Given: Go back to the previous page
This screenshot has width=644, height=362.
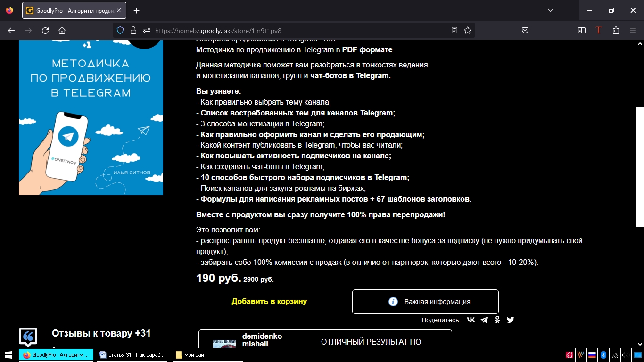Looking at the screenshot, I should click(x=11, y=30).
